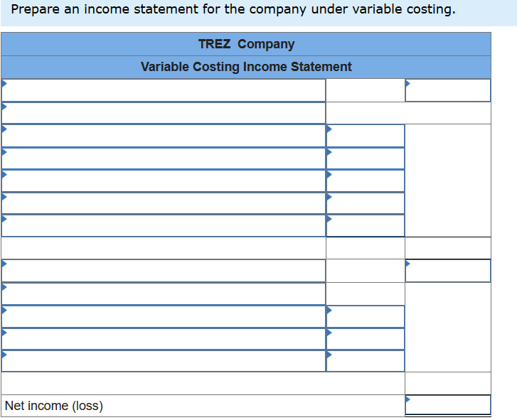
Task: Open the ninth label dropdown from the top
Action: click(x=164, y=294)
